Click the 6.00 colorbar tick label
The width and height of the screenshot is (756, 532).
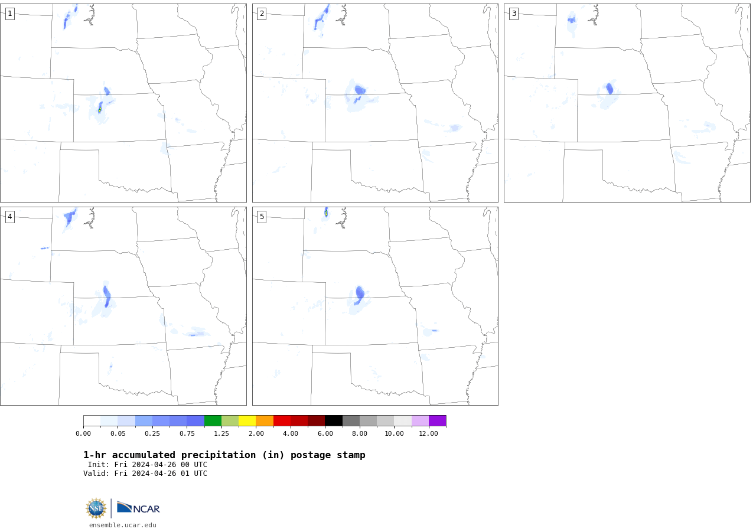coord(325,433)
